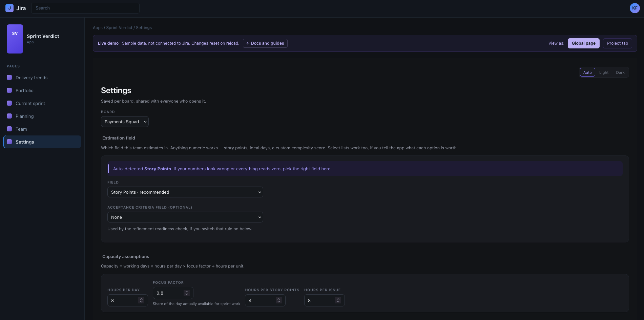Open the Current sprint page

pos(42,103)
